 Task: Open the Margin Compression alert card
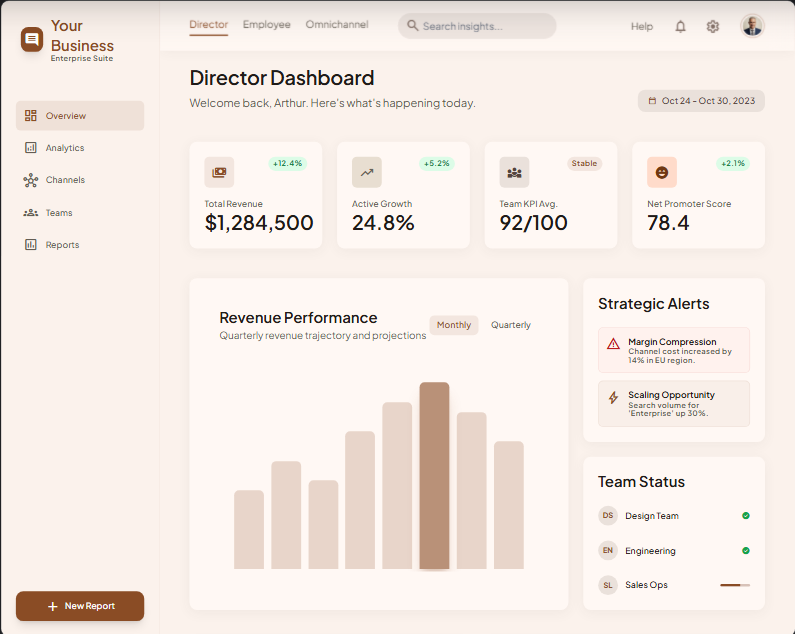click(x=674, y=350)
